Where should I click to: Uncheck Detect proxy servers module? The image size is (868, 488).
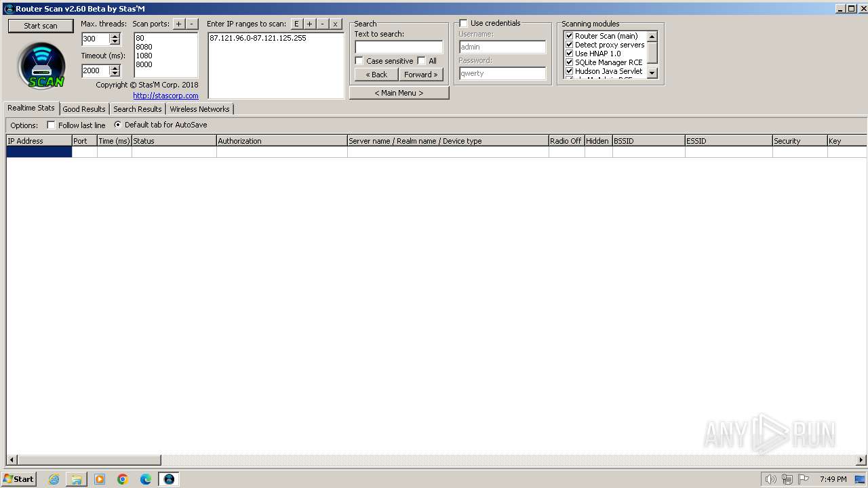point(570,45)
